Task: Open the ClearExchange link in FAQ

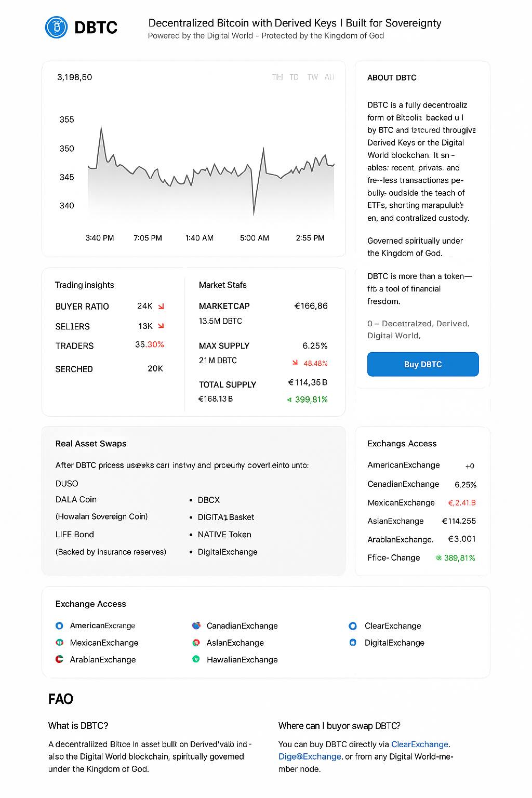Action: (x=420, y=744)
